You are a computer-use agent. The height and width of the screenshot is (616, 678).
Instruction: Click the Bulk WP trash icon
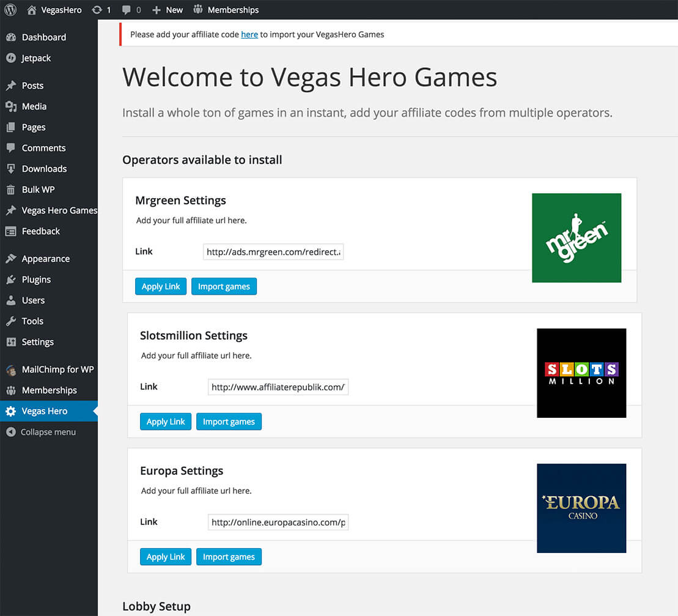click(x=11, y=190)
